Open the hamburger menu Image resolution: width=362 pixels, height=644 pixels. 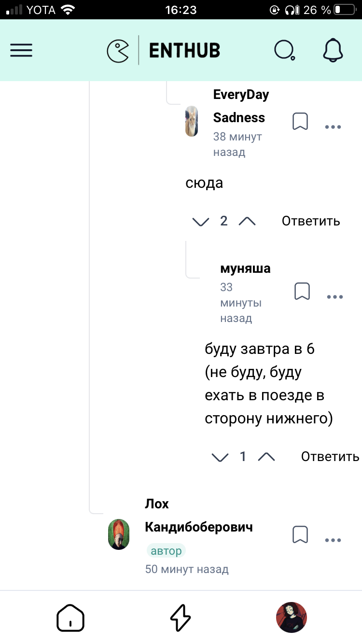(21, 50)
